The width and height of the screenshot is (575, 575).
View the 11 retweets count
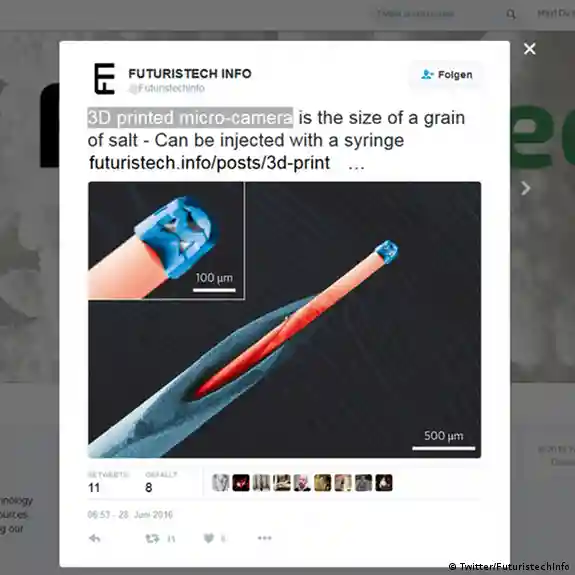(94, 488)
